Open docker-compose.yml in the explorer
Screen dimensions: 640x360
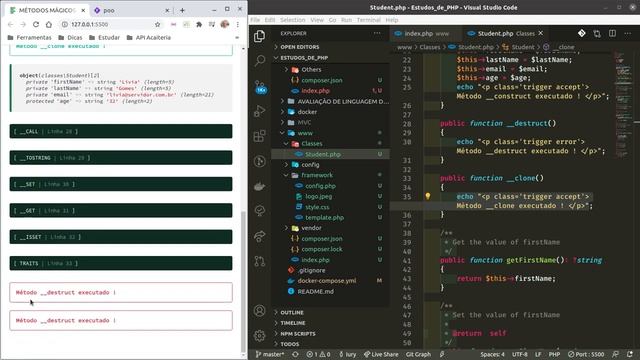point(327,280)
